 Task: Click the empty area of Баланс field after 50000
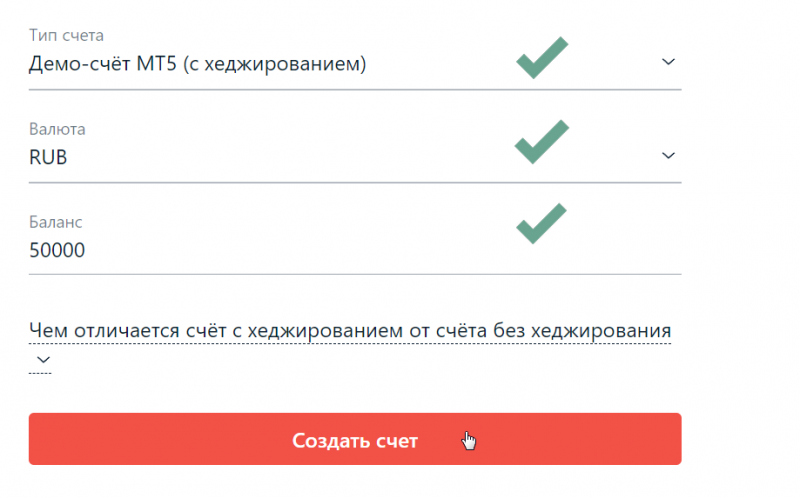pos(300,250)
